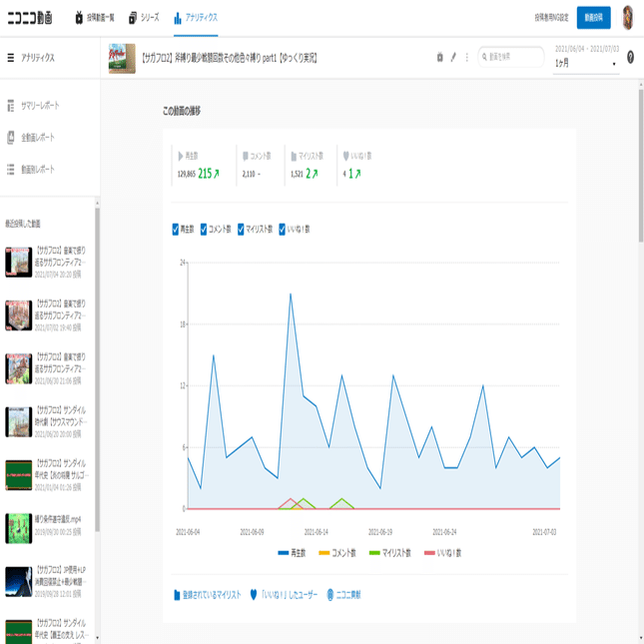The width and height of the screenshot is (644, 644).
Task: Open the サマリーレポート sidebar item
Action: 40,106
